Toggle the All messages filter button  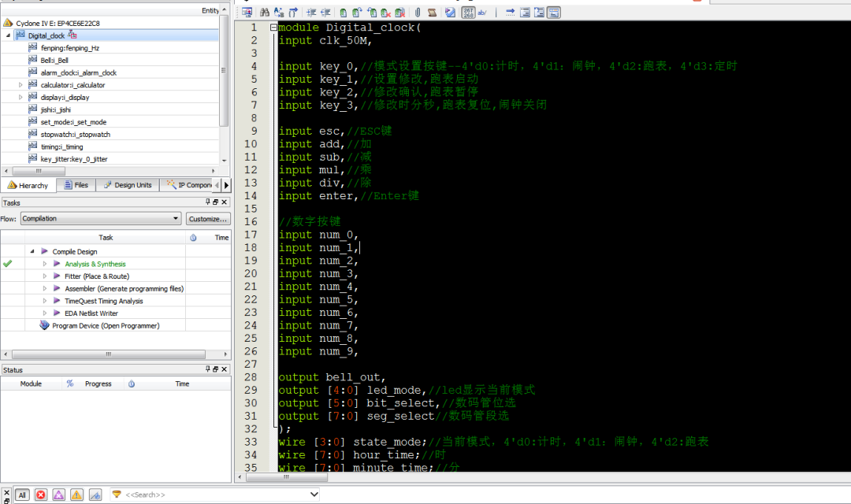click(21, 495)
